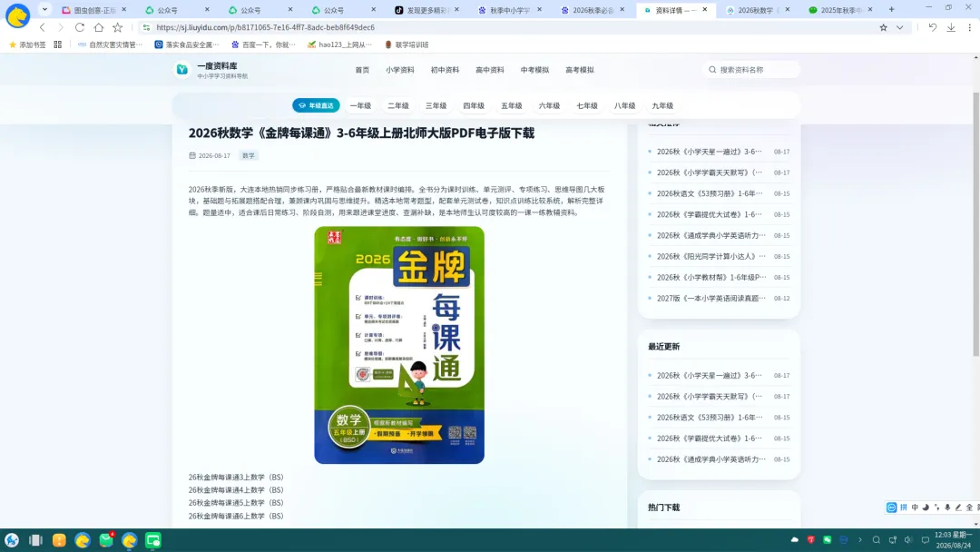980x552 pixels.
Task: Reload the current page
Action: click(79, 27)
